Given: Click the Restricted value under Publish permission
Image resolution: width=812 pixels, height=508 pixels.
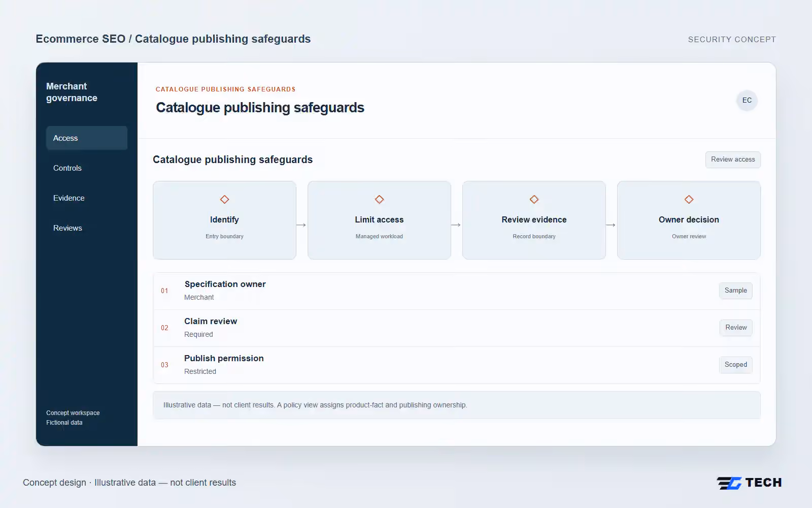Looking at the screenshot, I should point(200,371).
